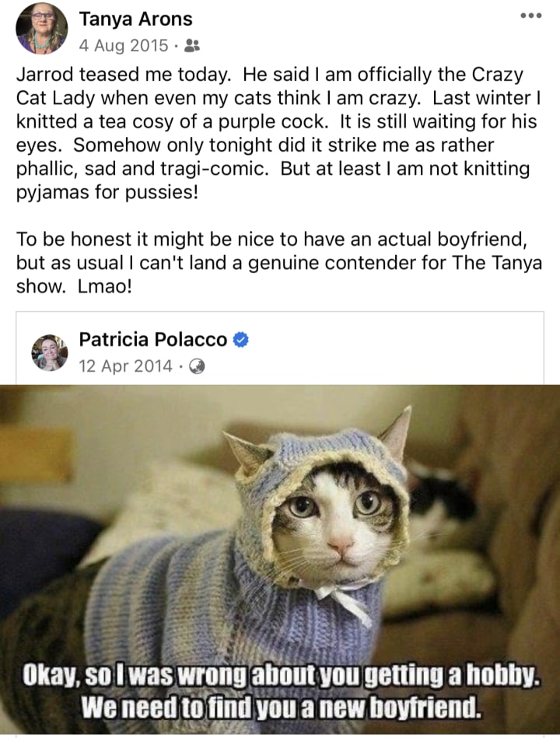Click the 'new boyfriend' caption line
The image size is (560, 738).
click(282, 706)
